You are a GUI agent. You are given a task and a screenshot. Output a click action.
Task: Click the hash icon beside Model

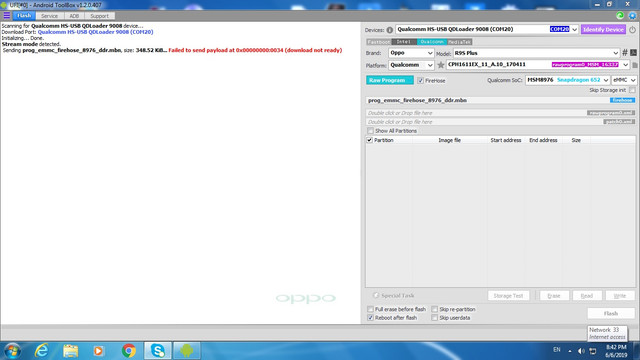(x=625, y=53)
